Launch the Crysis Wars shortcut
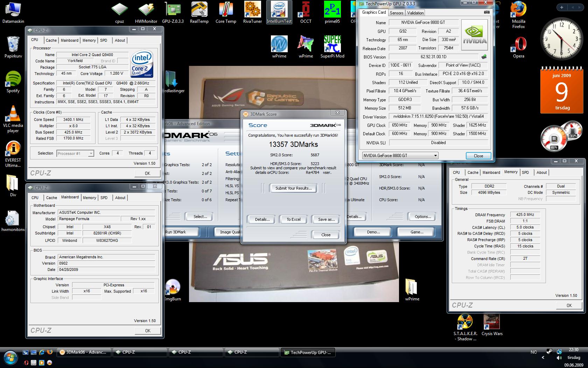The height and width of the screenshot is (368, 588). [x=492, y=325]
